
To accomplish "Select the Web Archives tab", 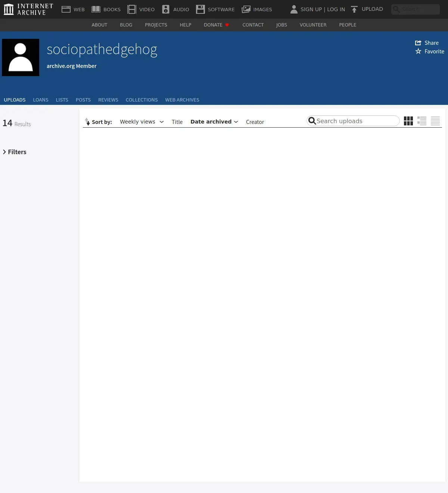I will pos(182,100).
